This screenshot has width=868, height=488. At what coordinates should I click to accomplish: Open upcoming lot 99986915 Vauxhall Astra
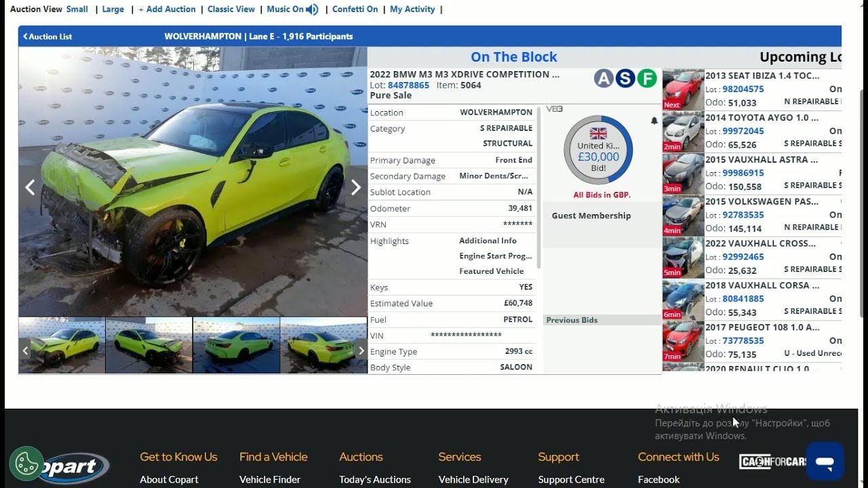pyautogui.click(x=743, y=173)
